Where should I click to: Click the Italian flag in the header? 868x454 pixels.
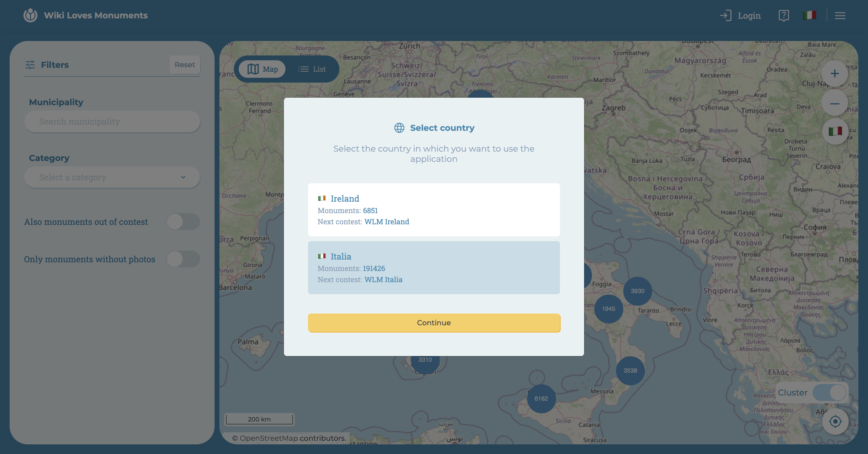pyautogui.click(x=809, y=15)
